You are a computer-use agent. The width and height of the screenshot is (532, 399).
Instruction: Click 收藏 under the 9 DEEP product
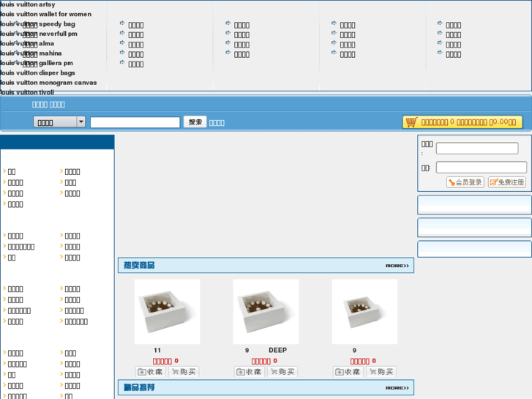(249, 372)
